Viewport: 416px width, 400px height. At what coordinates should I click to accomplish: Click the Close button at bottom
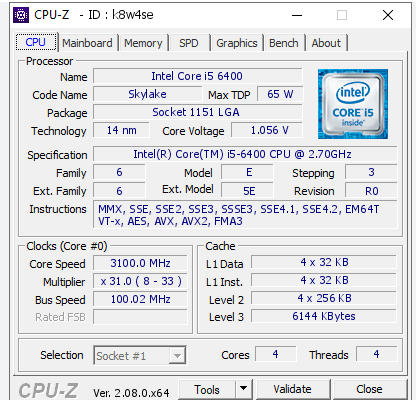(x=369, y=389)
